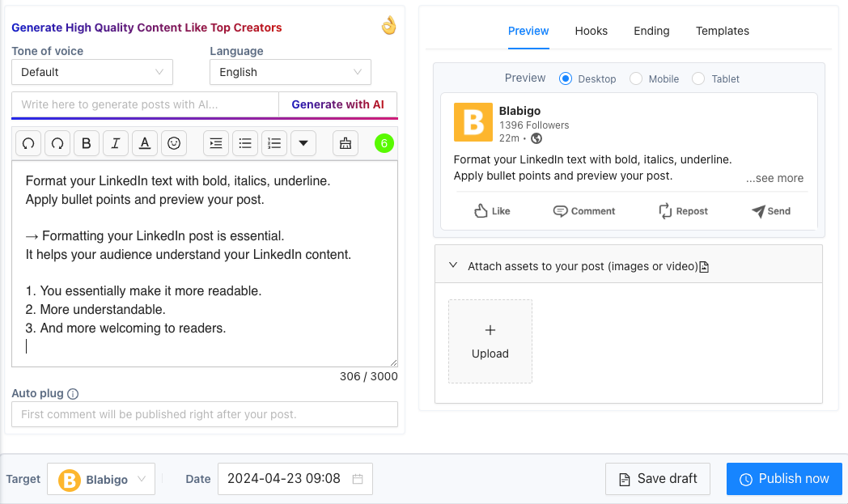Open the Language dropdown

(290, 72)
